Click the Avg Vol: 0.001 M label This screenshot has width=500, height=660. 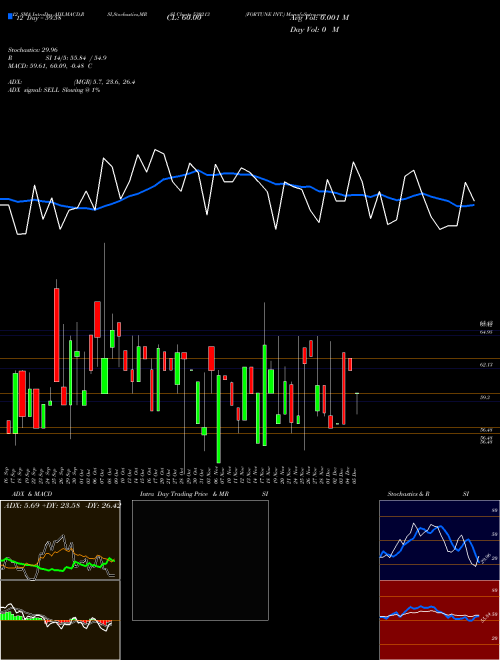[x=319, y=17]
